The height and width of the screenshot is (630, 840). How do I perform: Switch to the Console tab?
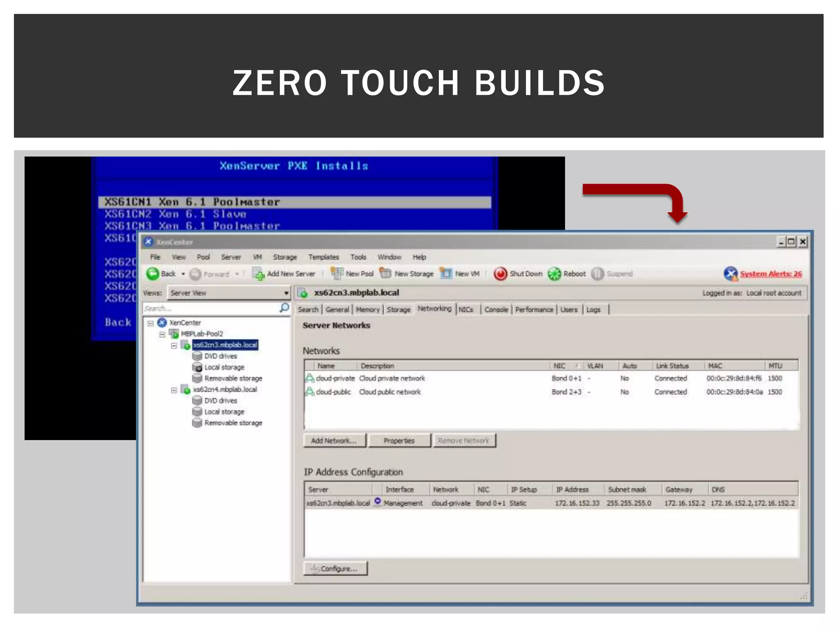pos(496,310)
